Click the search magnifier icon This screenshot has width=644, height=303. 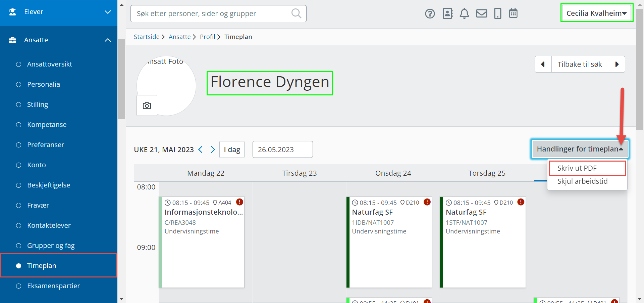pyautogui.click(x=296, y=13)
